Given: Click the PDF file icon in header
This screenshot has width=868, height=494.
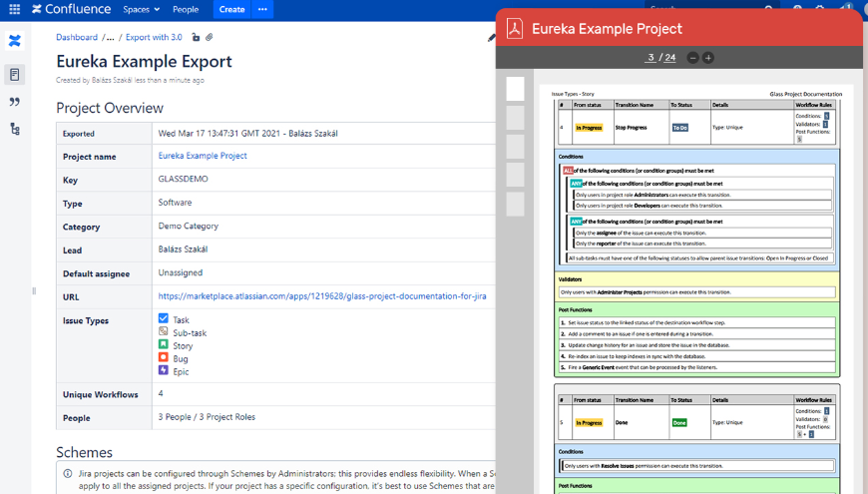Looking at the screenshot, I should tap(515, 29).
